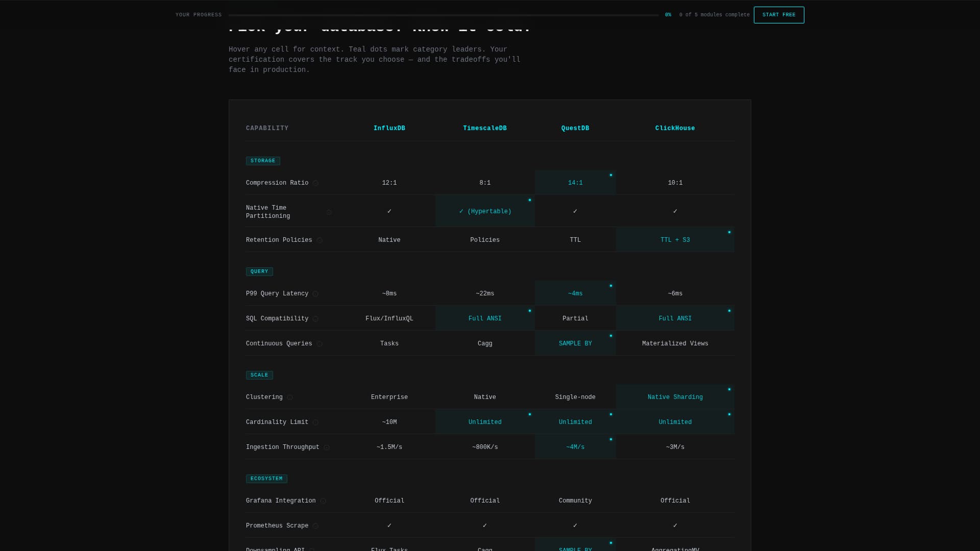Click QuestDB's 'Partial' SQL cell

(x=575, y=318)
